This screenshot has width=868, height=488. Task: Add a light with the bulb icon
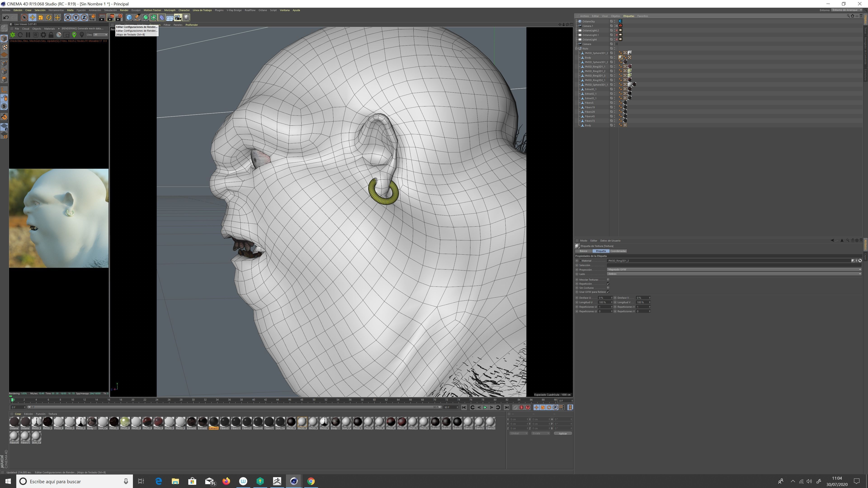click(186, 18)
